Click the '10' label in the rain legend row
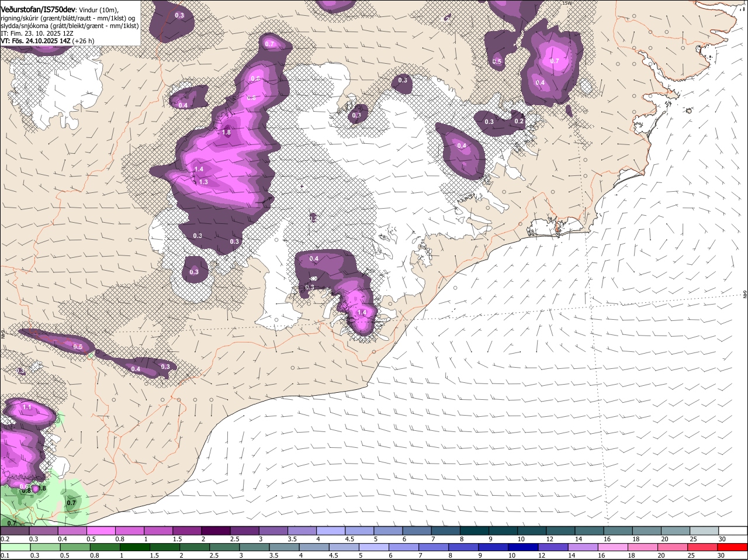 pos(512,556)
